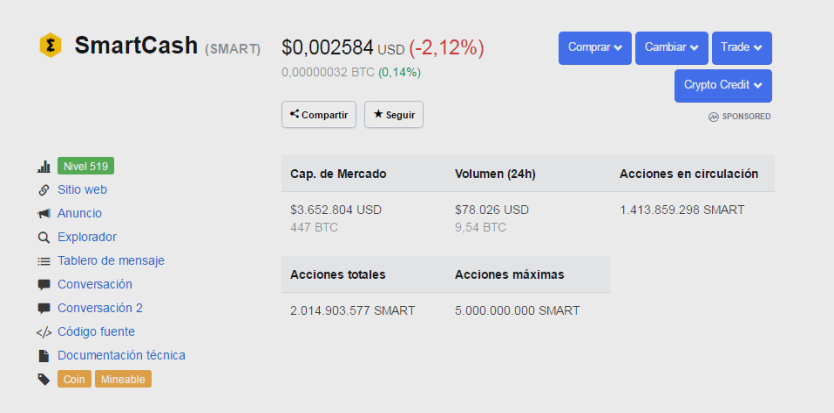Screen dimensions: 834x413
Task: Click the Cap. de Mercado header
Action: [338, 174]
